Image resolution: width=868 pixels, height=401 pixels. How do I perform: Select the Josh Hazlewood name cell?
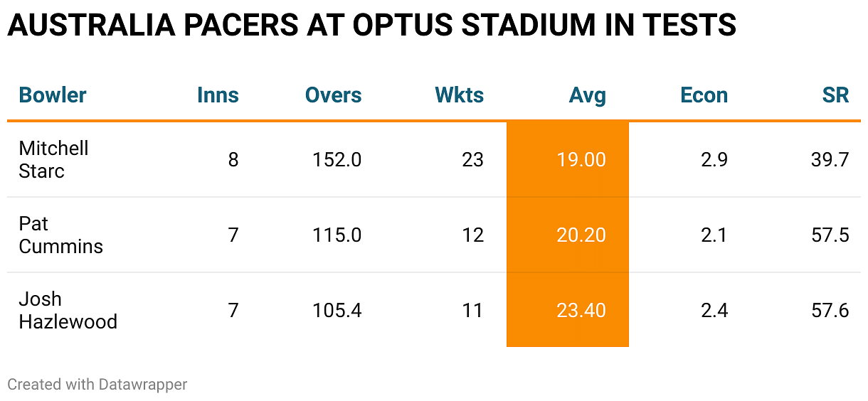(x=68, y=310)
